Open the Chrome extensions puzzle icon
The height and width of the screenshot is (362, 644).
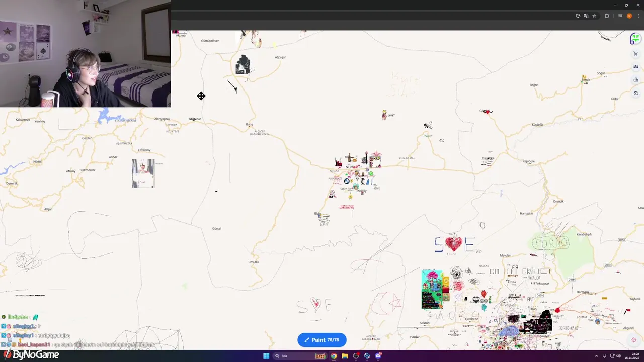(x=607, y=16)
